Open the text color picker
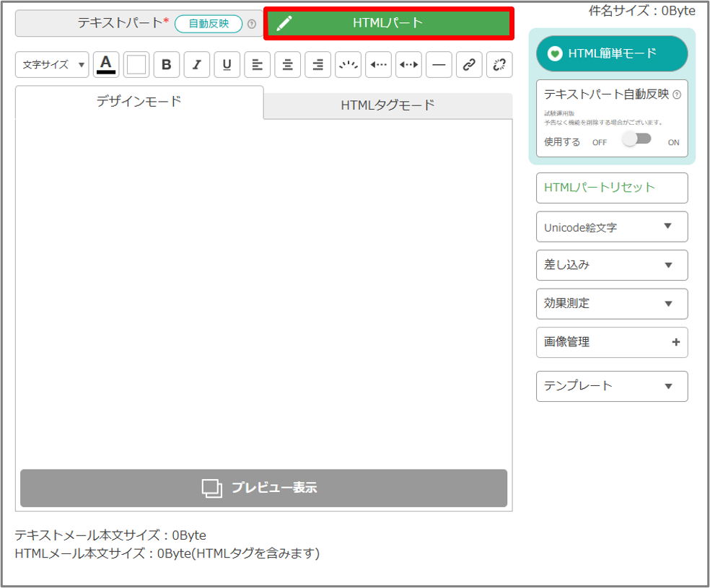Screen dimensions: 710x588 click(x=106, y=65)
